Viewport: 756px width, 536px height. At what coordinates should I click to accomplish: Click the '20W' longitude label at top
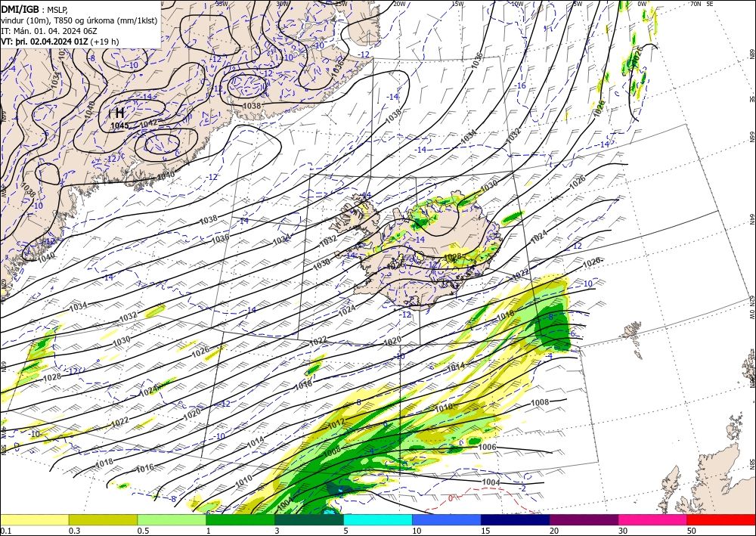pyautogui.click(x=398, y=4)
